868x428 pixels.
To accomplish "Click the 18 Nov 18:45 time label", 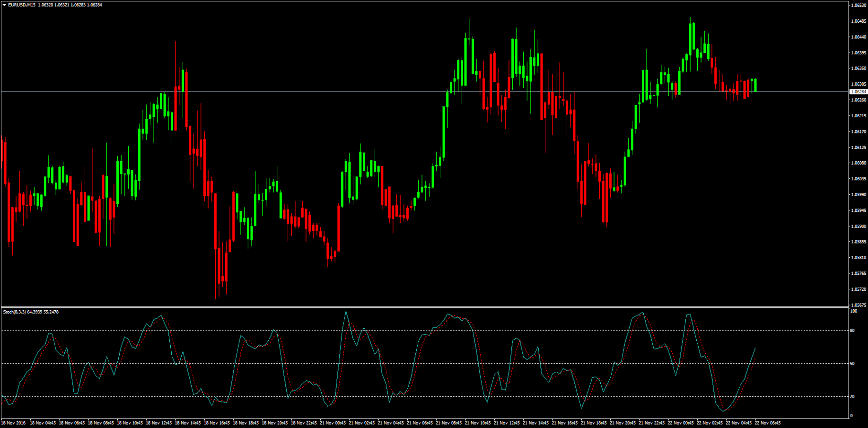I will [x=246, y=423].
